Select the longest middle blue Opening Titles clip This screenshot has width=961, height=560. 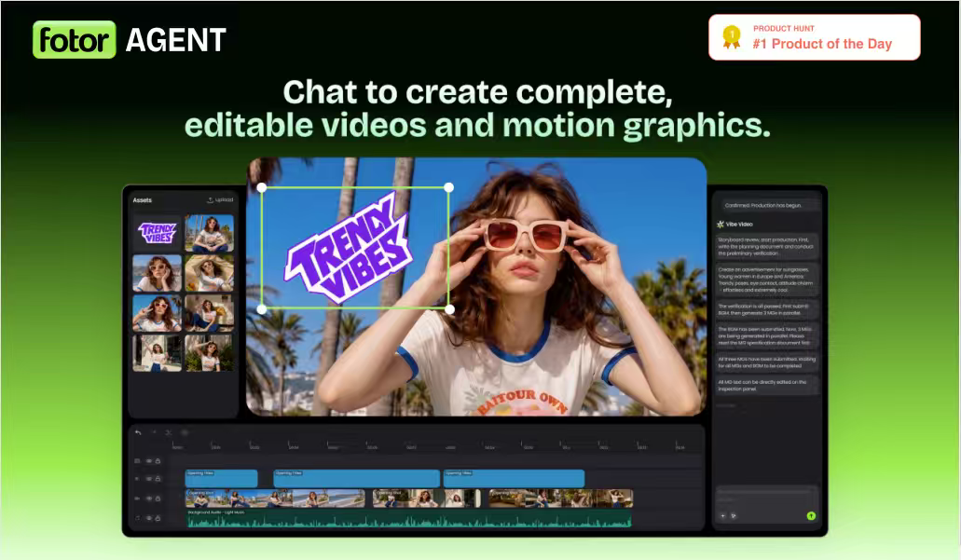coord(357,479)
